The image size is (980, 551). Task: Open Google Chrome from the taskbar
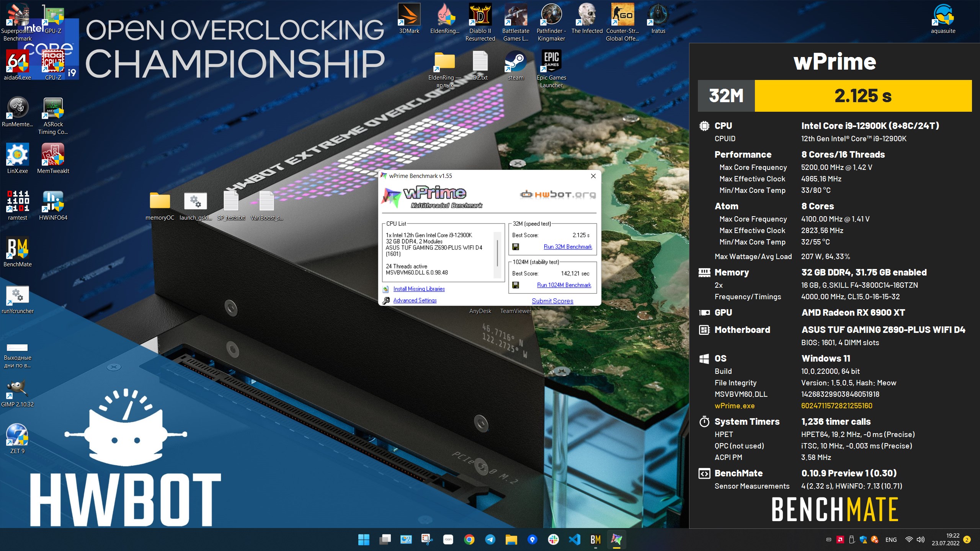coord(469,540)
